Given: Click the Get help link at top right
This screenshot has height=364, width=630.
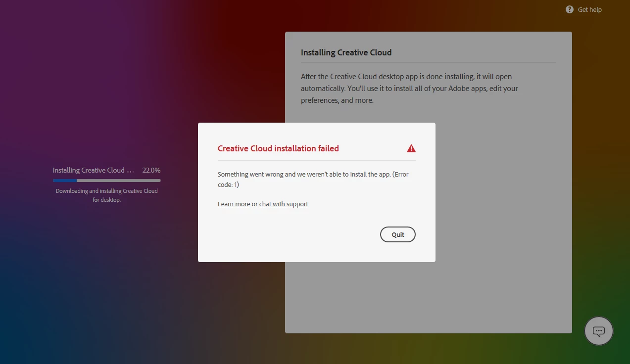Looking at the screenshot, I should 589,9.
